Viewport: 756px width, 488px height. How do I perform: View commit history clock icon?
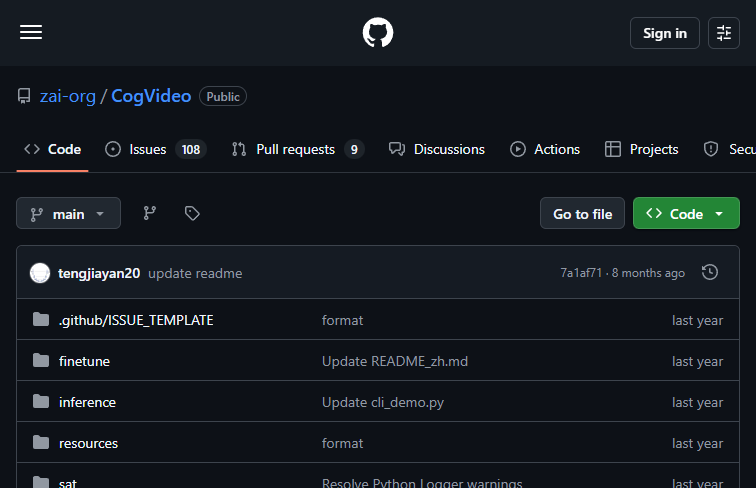pyautogui.click(x=710, y=272)
